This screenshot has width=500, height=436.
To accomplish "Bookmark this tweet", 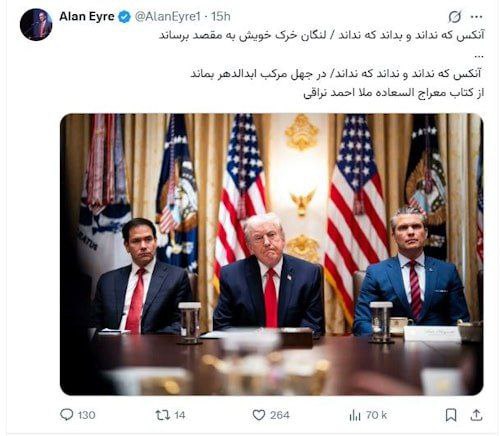I will click(x=451, y=415).
